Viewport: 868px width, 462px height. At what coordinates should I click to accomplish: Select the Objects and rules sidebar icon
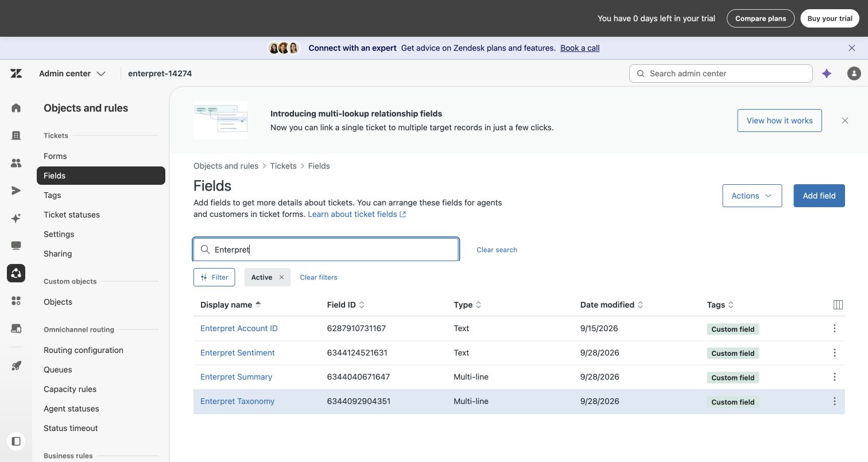pyautogui.click(x=16, y=273)
